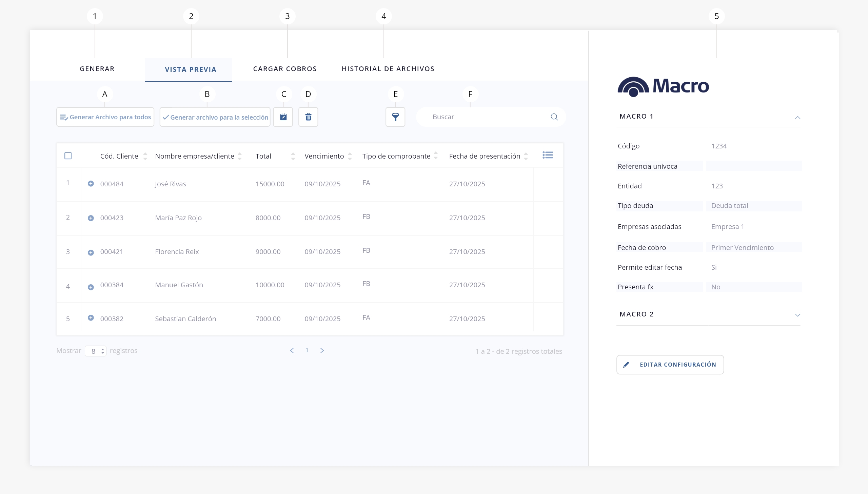Screen dimensions: 868x494
Task: Open Historial de Archivos tab
Action: tap(388, 69)
